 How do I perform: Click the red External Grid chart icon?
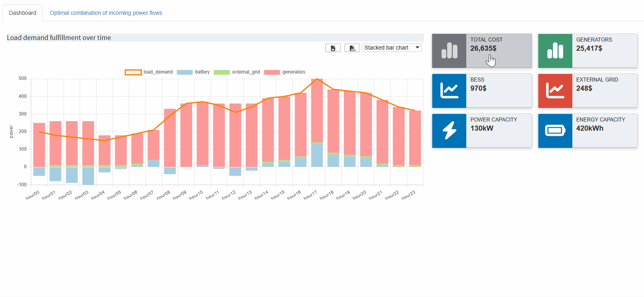[555, 91]
